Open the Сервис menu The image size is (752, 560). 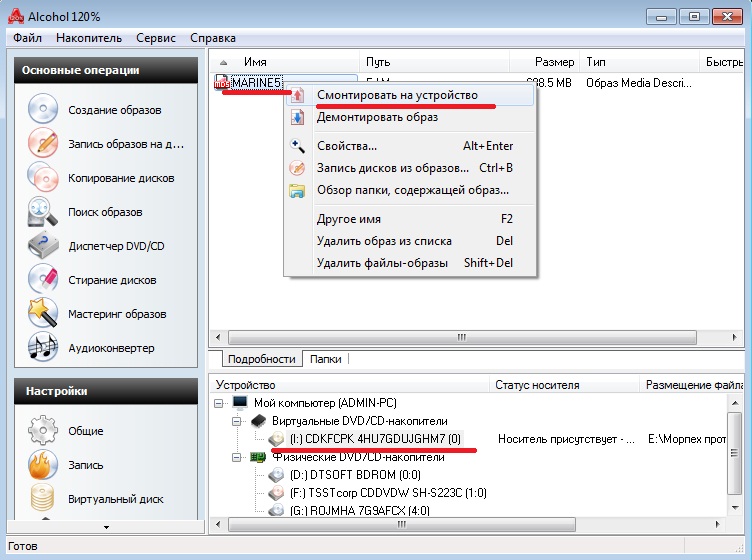156,38
